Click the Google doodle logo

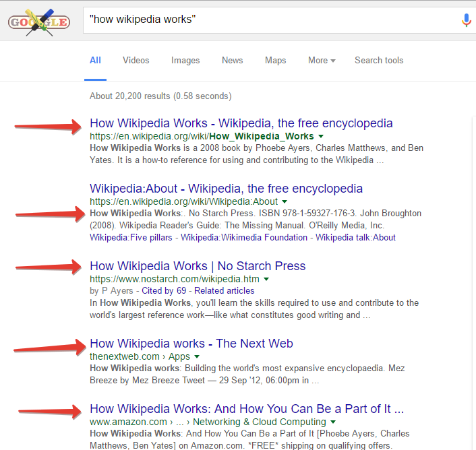38,22
